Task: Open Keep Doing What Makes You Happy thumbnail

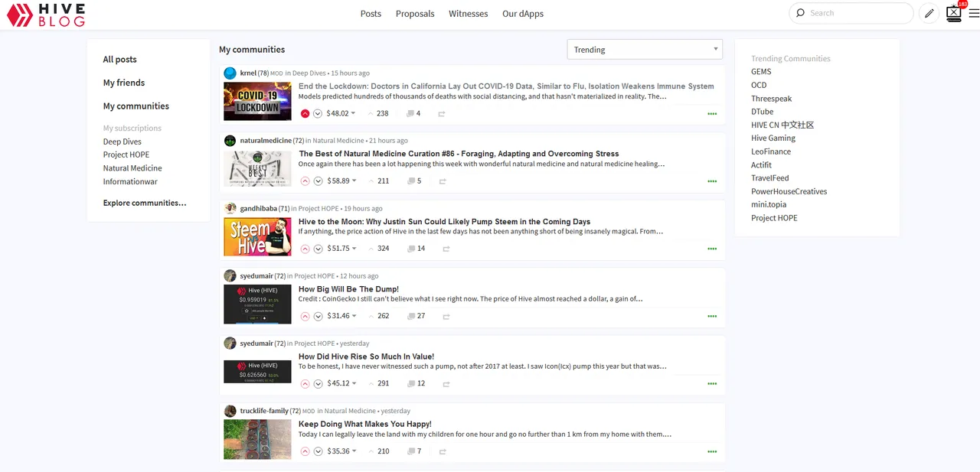Action: 257,439
